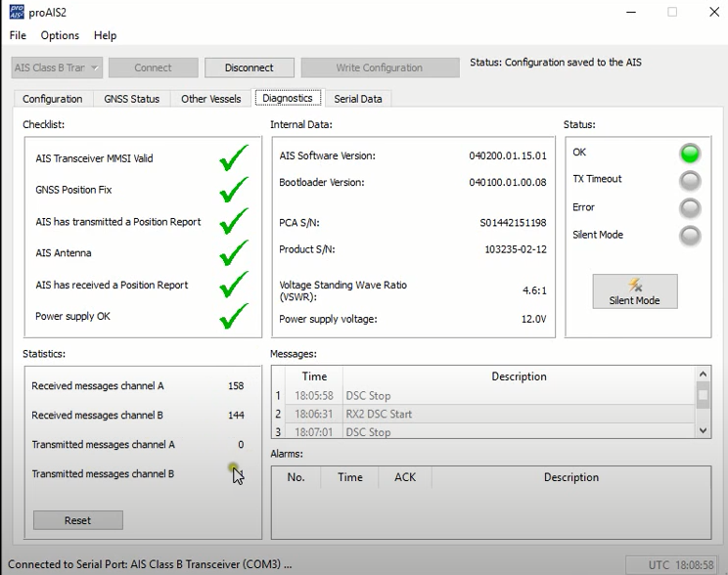The image size is (728, 575).
Task: Switch to the Other Vessels tab
Action: pyautogui.click(x=210, y=99)
